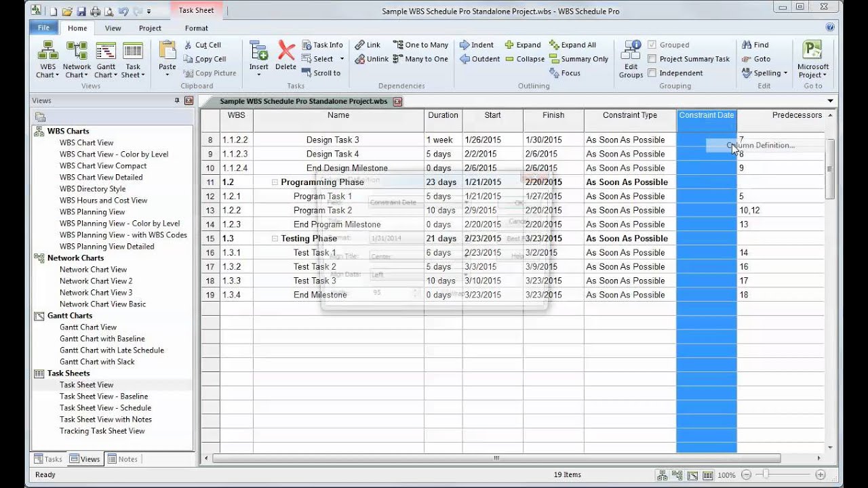Screen dimensions: 868x488
Task: Toggle the Grouped checkbox
Action: (652, 45)
